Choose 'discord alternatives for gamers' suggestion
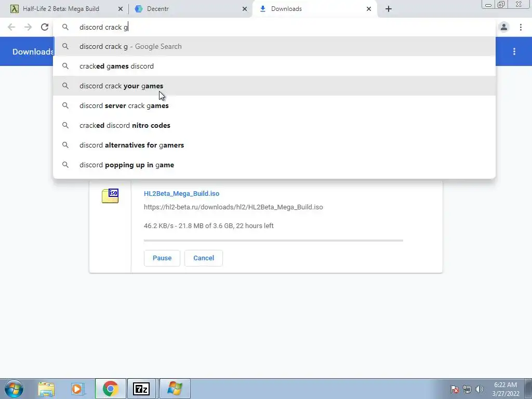Screen dimensions: 532x399 click(x=274, y=145)
